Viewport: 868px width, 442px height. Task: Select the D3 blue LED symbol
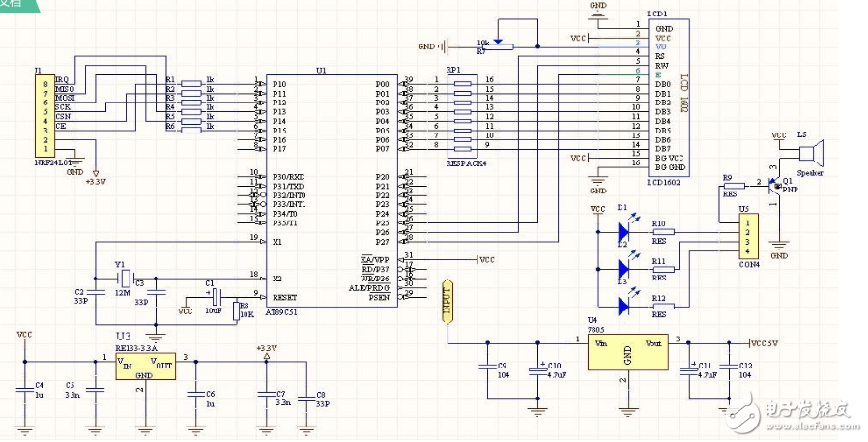click(622, 306)
